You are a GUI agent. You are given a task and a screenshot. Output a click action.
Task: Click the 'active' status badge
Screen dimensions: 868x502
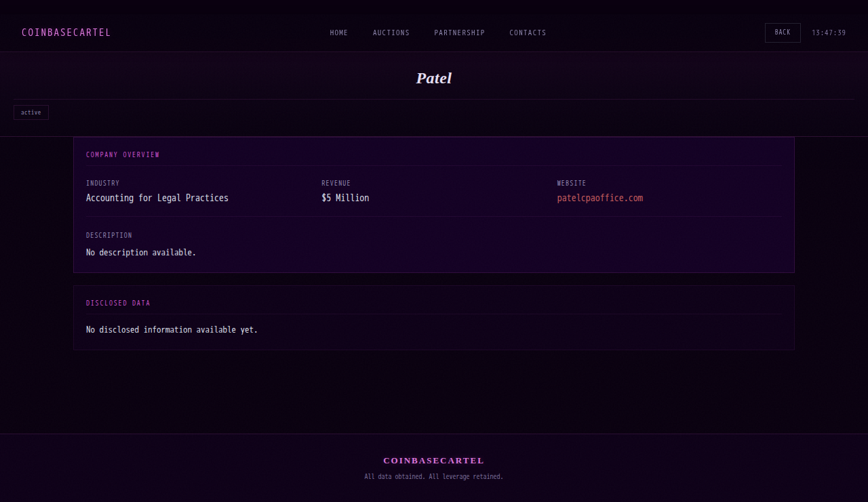pyautogui.click(x=31, y=112)
